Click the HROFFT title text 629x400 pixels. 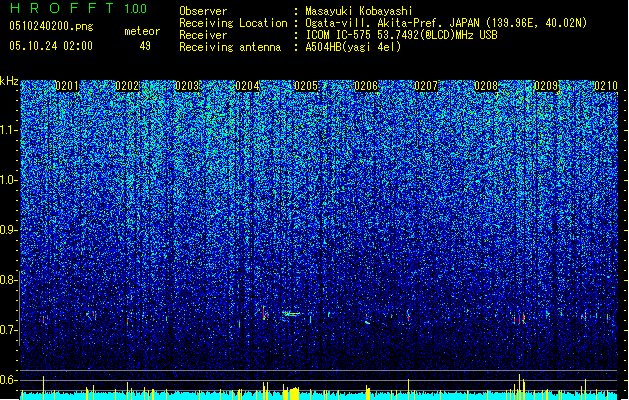click(62, 8)
